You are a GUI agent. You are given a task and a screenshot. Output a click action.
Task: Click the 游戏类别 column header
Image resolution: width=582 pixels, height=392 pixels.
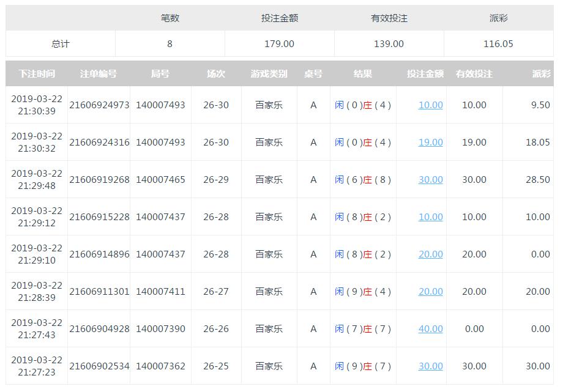pos(269,74)
